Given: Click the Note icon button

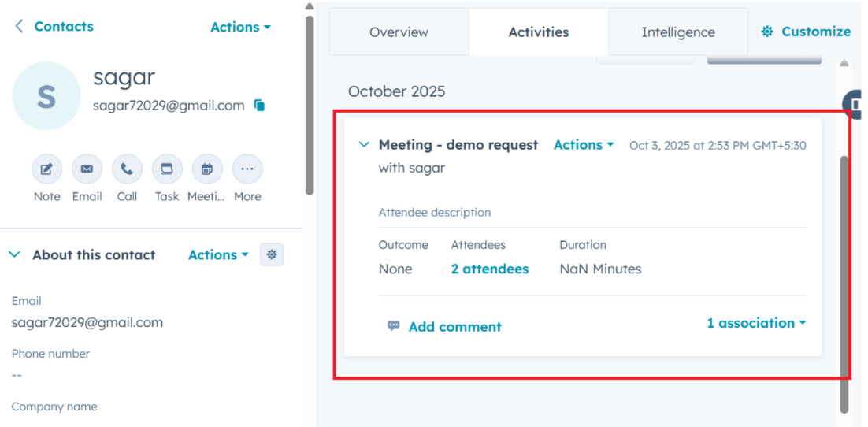Looking at the screenshot, I should tap(47, 169).
